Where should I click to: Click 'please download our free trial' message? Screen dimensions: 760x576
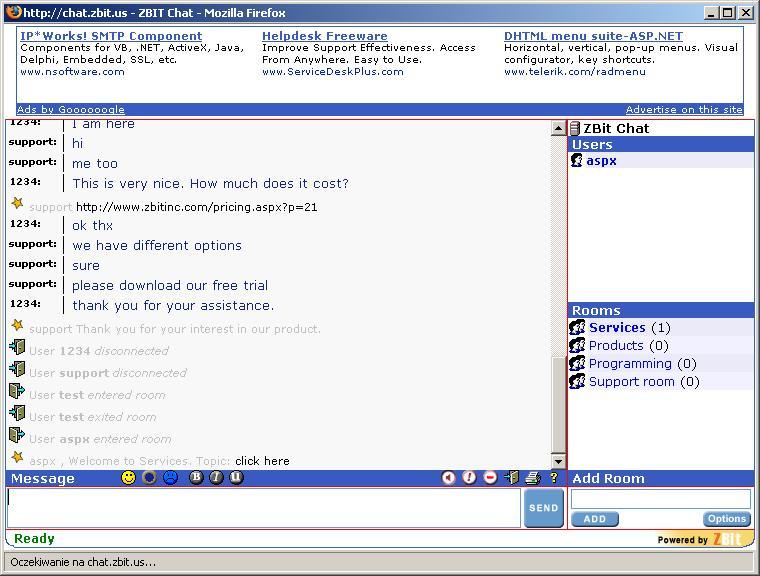[x=170, y=286]
